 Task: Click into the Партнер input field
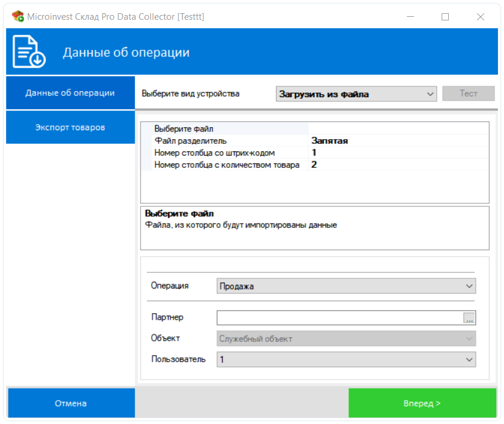[x=340, y=318]
